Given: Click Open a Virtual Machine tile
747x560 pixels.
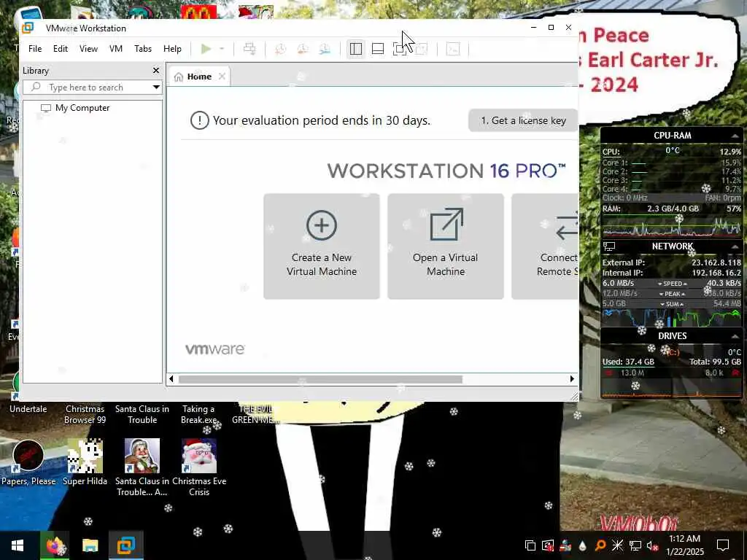Looking at the screenshot, I should (446, 246).
